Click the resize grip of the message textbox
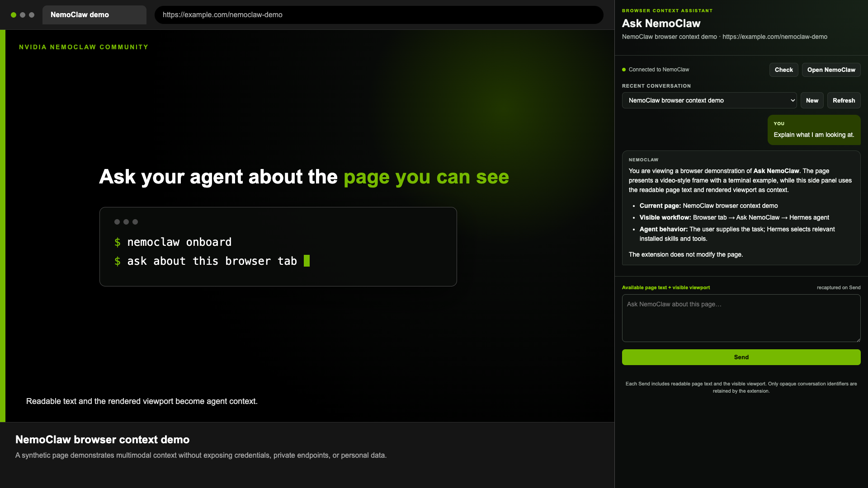The image size is (868, 488). pos(858,339)
